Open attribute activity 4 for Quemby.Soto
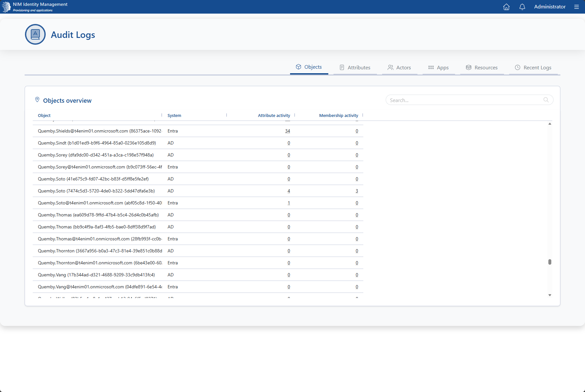This screenshot has width=585, height=392. pyautogui.click(x=289, y=191)
